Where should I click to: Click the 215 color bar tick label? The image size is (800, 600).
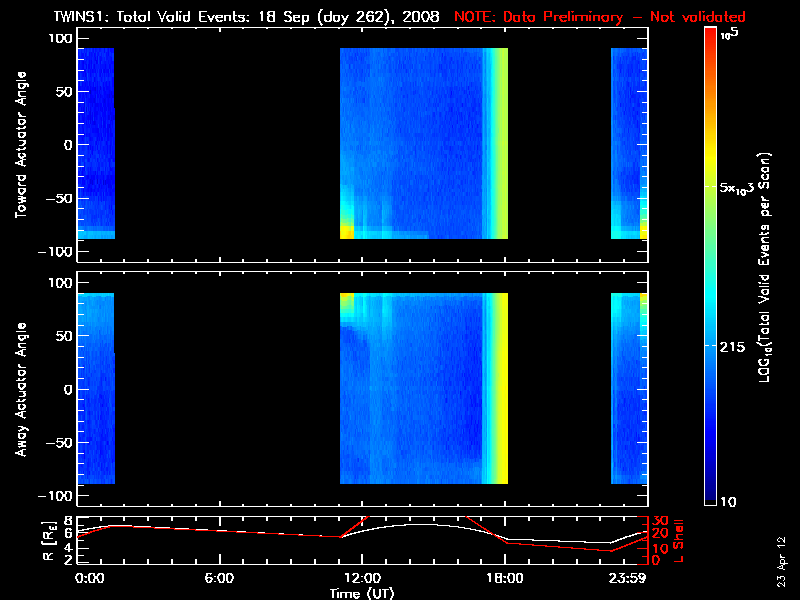click(736, 346)
